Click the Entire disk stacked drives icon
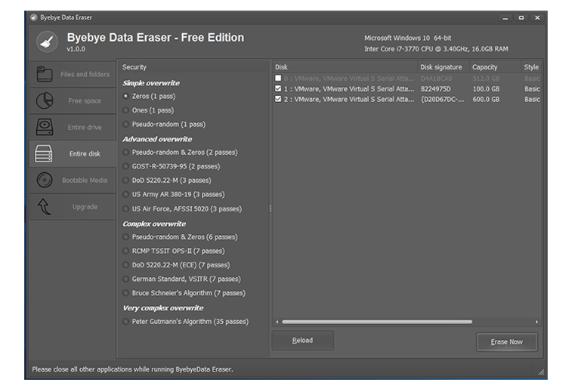Viewport: 575px width, 392px height. click(44, 153)
